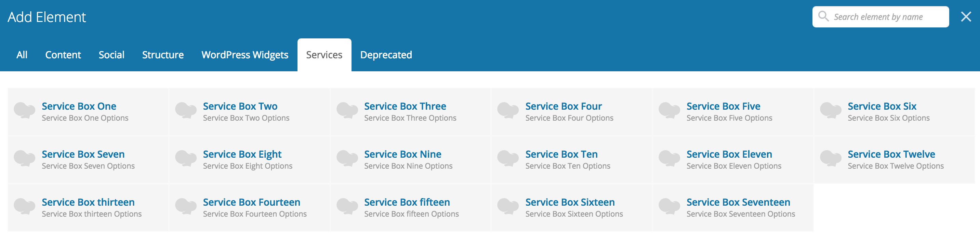Open the Content tab
Viewport: 980px width, 242px height.
tap(63, 55)
